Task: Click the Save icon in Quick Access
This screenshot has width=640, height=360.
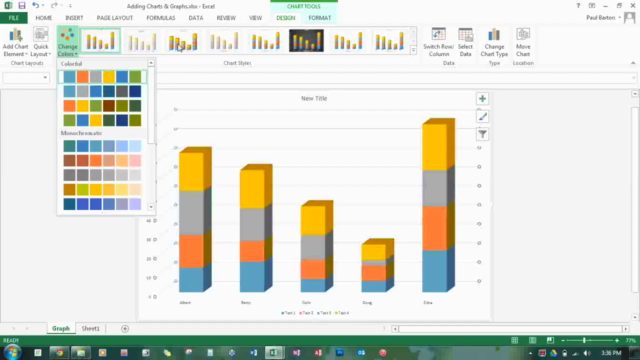Action: (22, 6)
